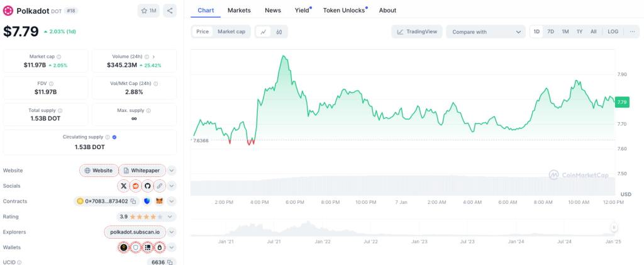
Task: Switch chart to Price view
Action: [203, 31]
